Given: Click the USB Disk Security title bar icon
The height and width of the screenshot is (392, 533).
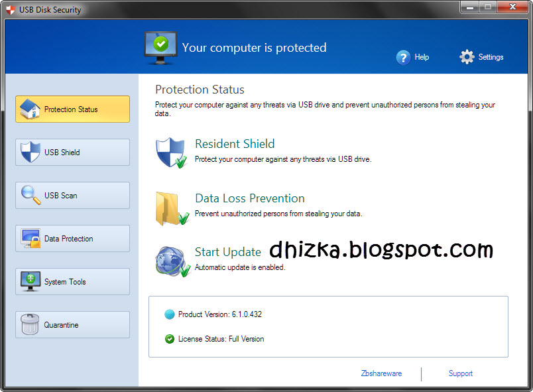Looking at the screenshot, I should [11, 10].
